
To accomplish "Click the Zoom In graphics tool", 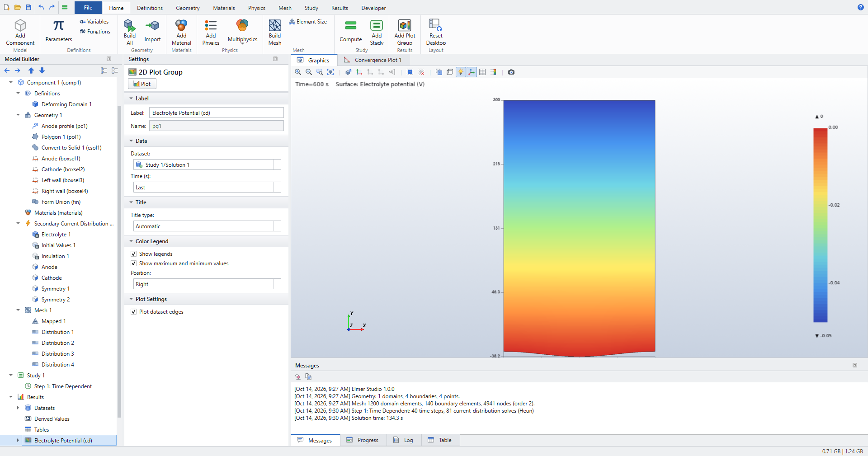I will 298,72.
